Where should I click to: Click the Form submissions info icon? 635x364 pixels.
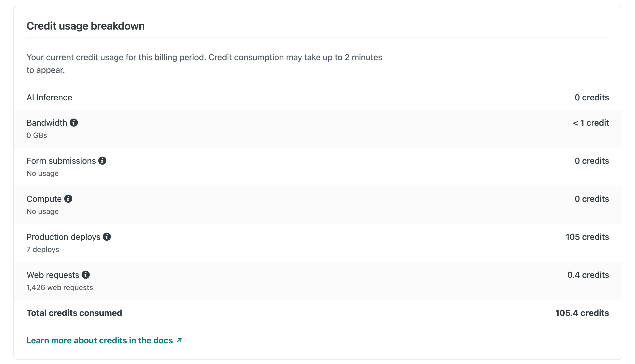click(x=102, y=161)
